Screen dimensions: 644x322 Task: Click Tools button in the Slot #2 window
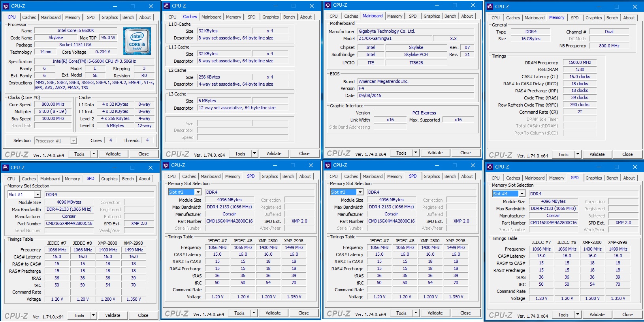tap(239, 313)
